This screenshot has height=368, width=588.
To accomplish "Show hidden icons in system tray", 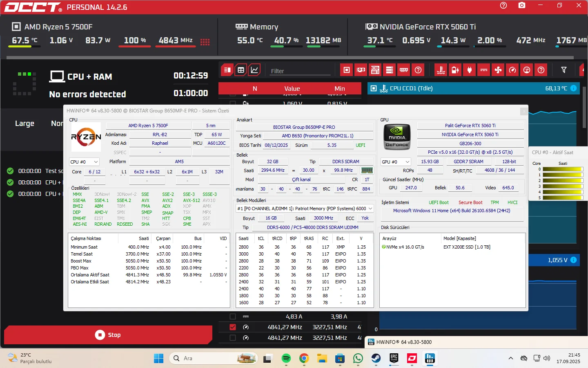I will click(x=511, y=359).
